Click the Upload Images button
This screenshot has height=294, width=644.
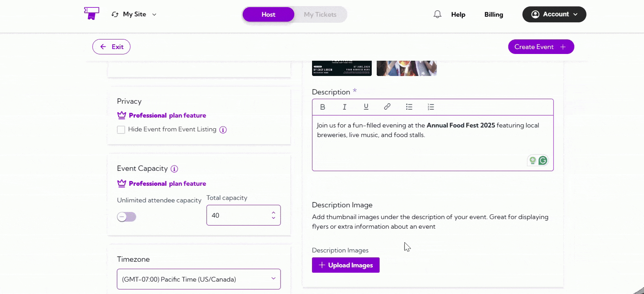tap(346, 265)
